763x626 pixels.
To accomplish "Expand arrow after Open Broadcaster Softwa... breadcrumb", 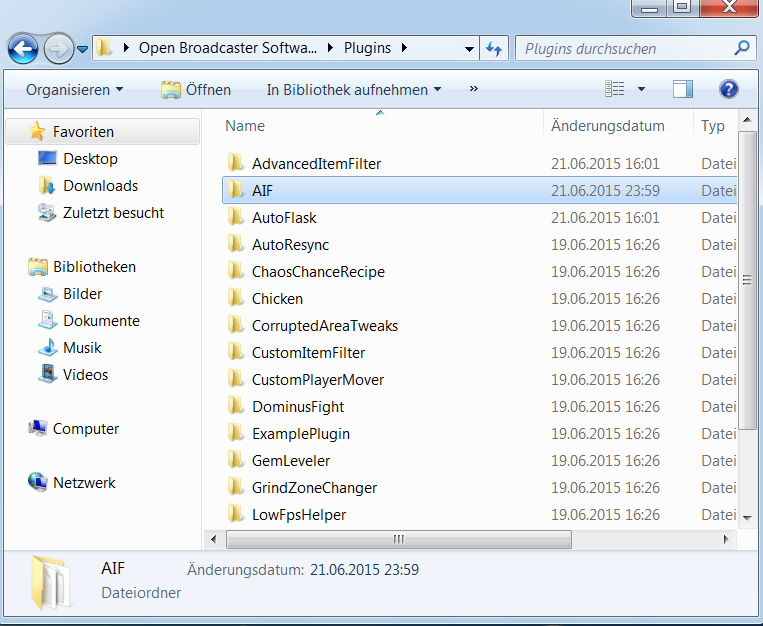I will pos(330,48).
